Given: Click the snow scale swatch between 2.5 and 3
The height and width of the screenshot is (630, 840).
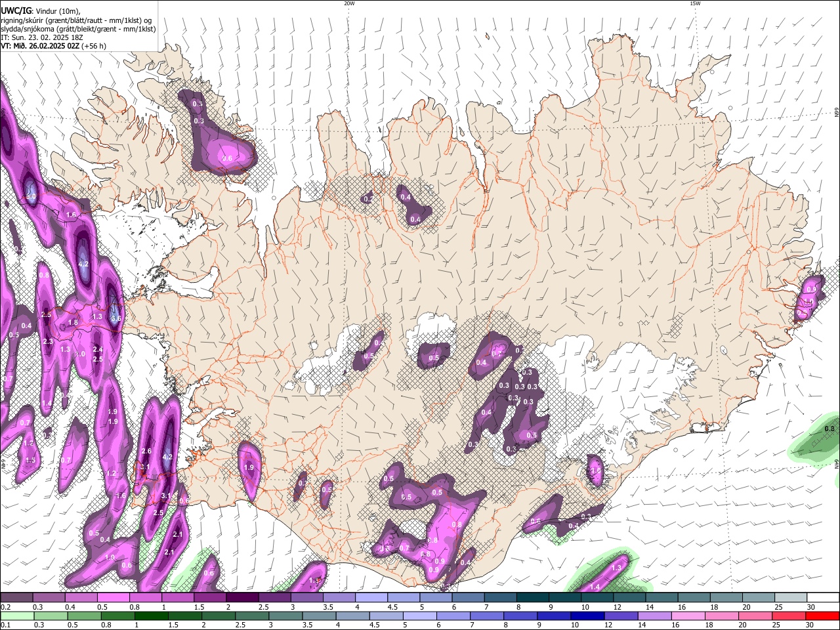Looking at the screenshot, I should click(x=274, y=598).
